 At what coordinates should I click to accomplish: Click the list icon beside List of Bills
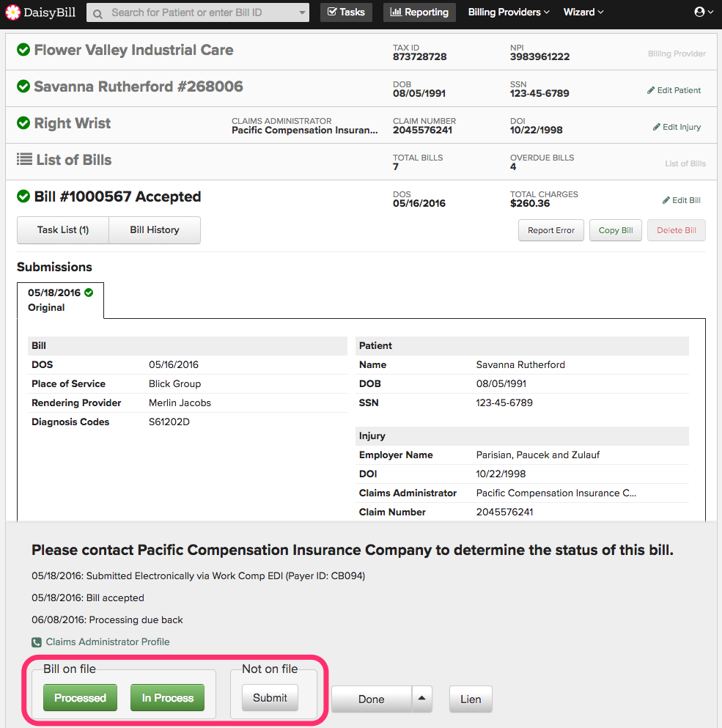point(25,159)
